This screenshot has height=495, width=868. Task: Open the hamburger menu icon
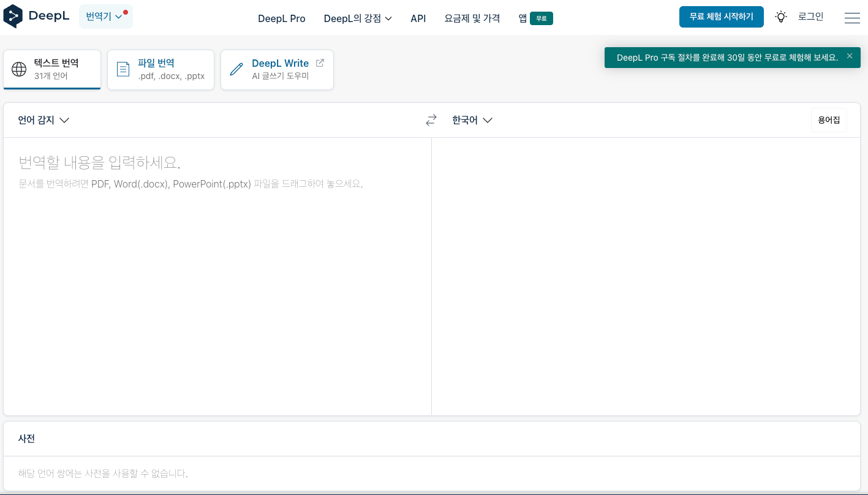(x=852, y=18)
